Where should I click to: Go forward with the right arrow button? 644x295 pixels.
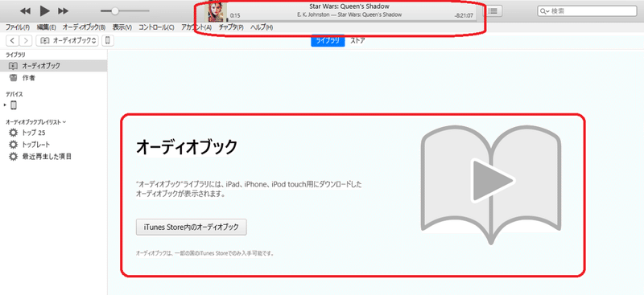pos(26,40)
